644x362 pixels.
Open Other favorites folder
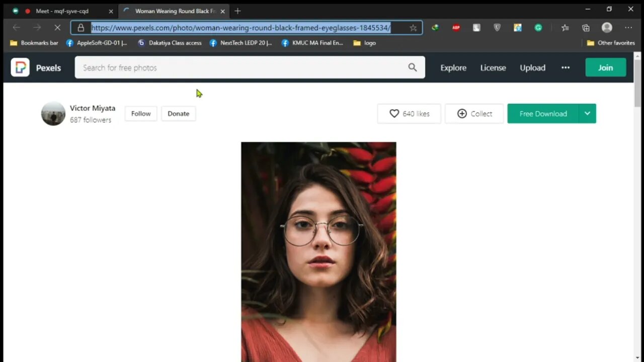tap(611, 43)
